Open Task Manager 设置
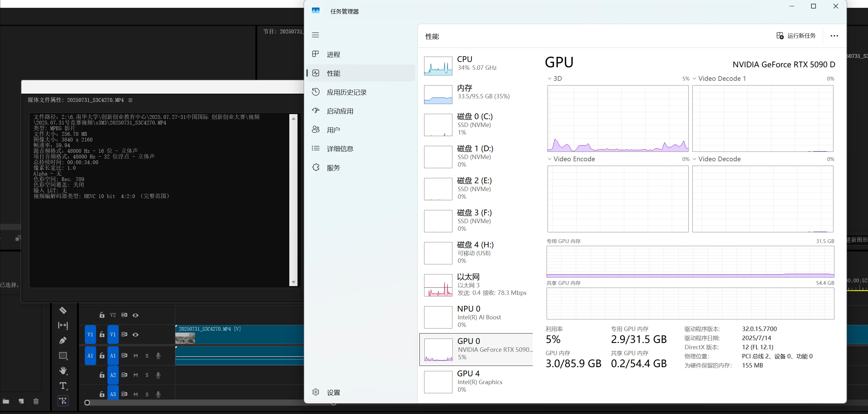 [333, 392]
